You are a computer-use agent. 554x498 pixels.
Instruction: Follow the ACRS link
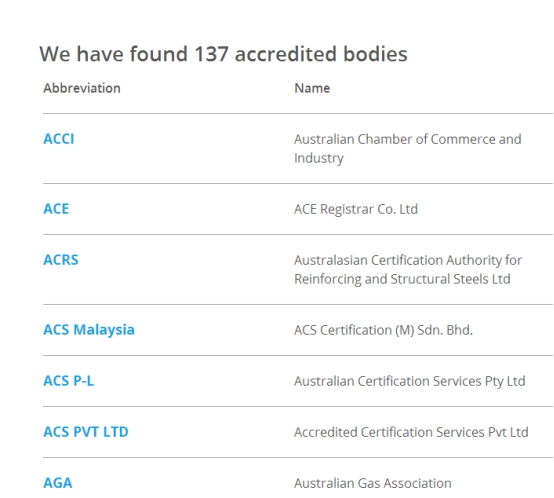click(61, 260)
